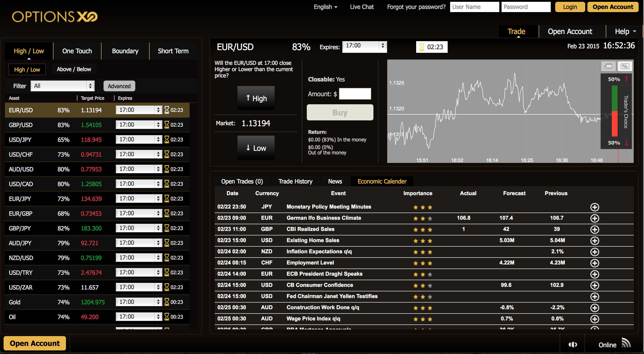Open the Trade History tab
This screenshot has width=644, height=354.
point(295,181)
